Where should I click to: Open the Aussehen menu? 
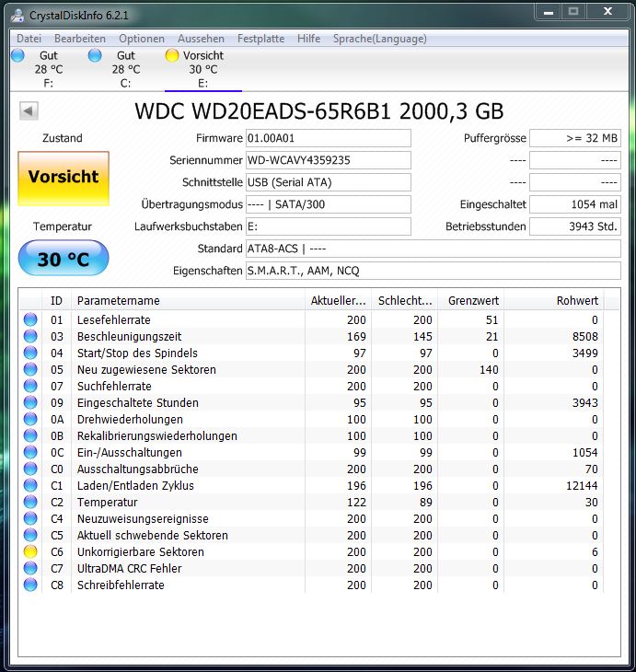(x=201, y=39)
